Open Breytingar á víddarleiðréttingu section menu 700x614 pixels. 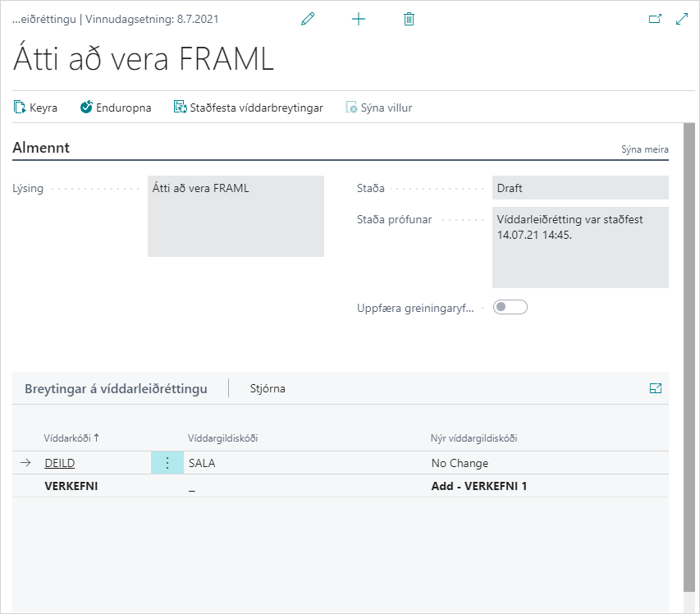116,388
